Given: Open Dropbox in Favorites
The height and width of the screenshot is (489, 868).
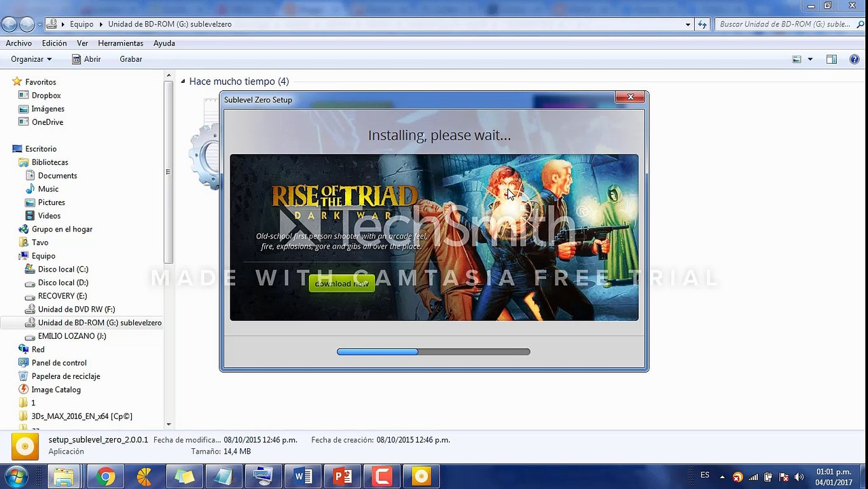Looking at the screenshot, I should click(46, 96).
